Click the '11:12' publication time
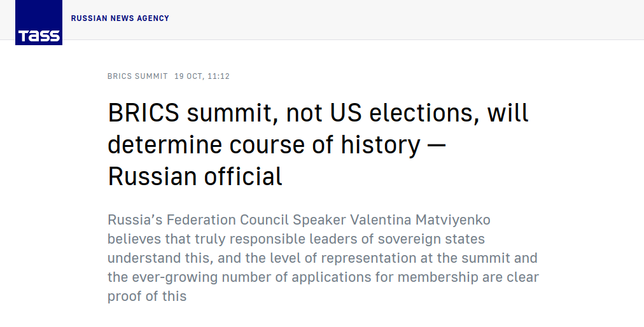 [218, 76]
